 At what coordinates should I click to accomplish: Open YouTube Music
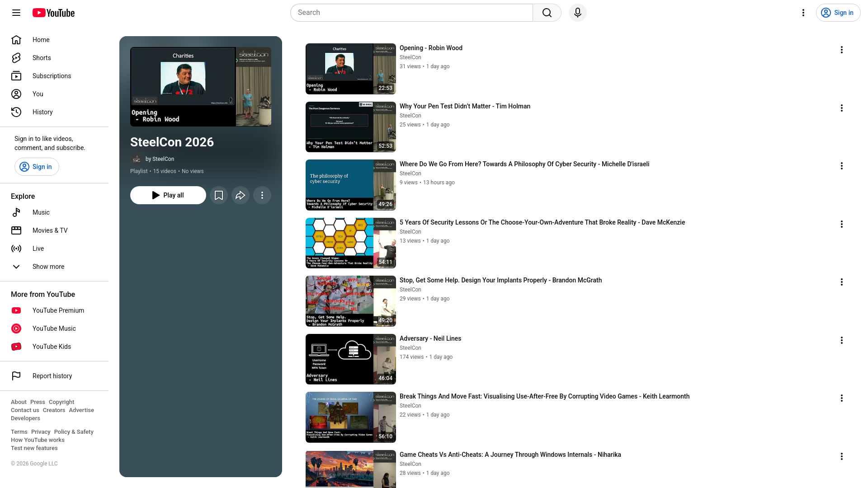[x=54, y=328]
